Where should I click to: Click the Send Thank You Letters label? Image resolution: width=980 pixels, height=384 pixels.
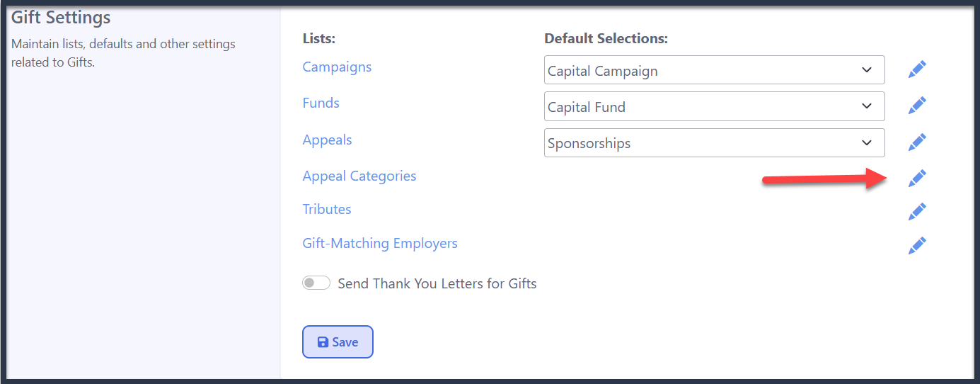click(437, 283)
